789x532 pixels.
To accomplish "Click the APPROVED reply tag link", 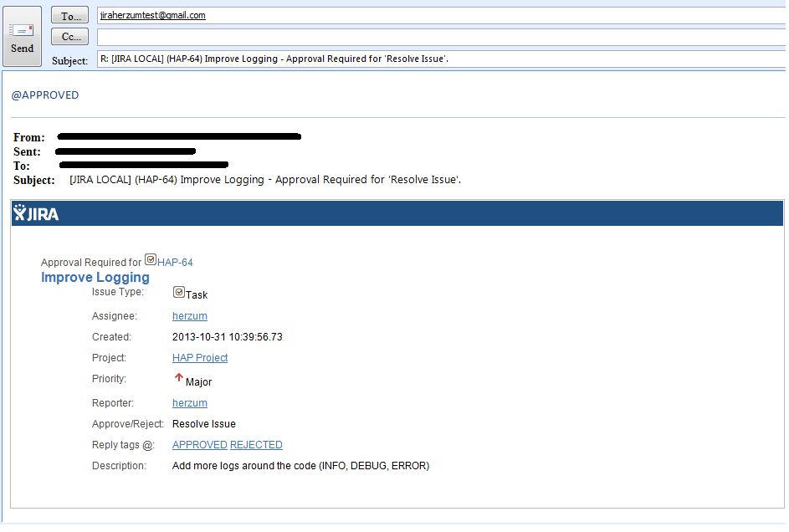I will [x=199, y=445].
